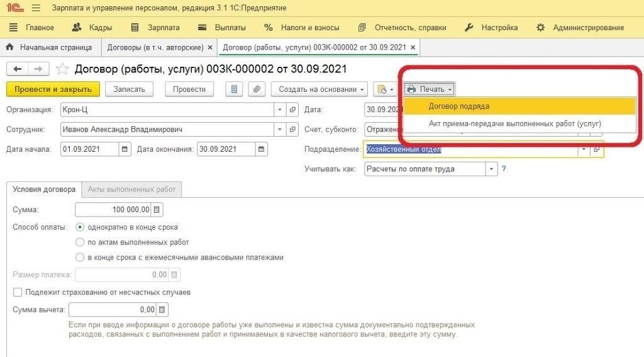Select по актам выполненных работ option

click(x=80, y=242)
